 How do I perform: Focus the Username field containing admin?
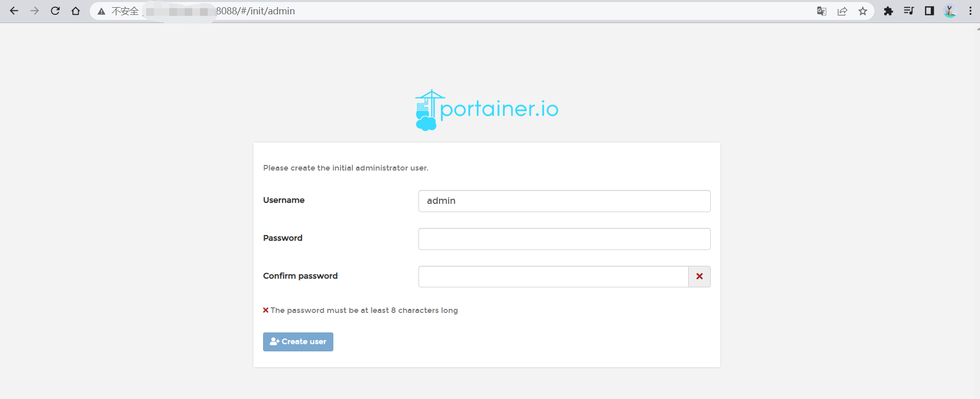(x=564, y=201)
